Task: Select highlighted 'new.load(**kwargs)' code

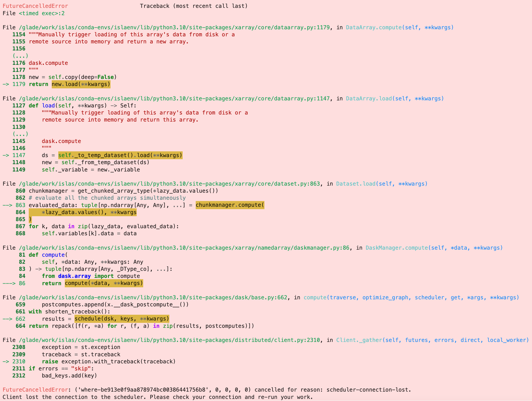Action: pyautogui.click(x=81, y=84)
